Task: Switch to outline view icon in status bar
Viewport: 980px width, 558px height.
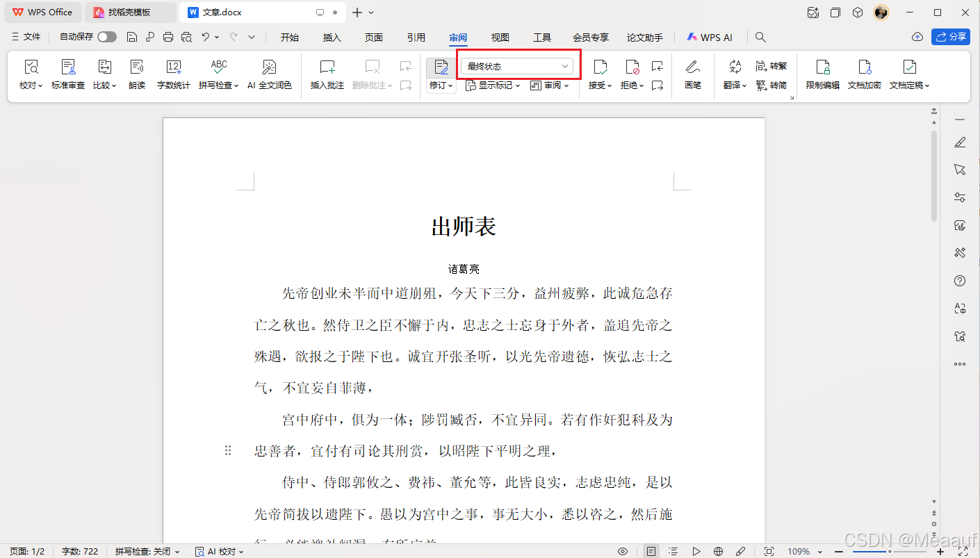Action: [673, 551]
